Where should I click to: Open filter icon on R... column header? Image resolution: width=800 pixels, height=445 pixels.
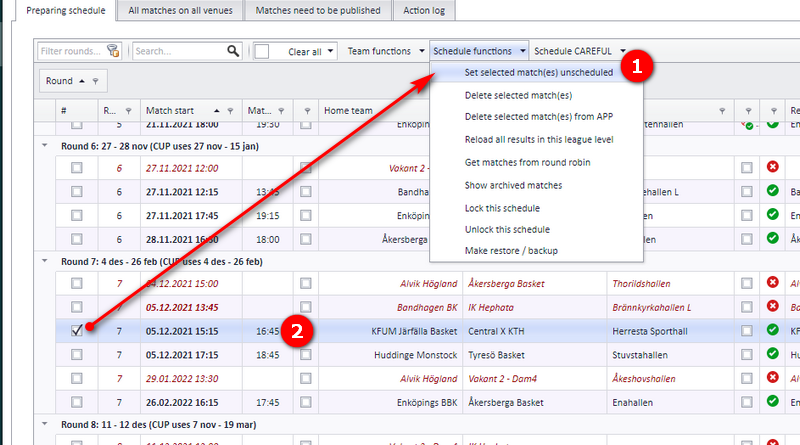pos(129,111)
